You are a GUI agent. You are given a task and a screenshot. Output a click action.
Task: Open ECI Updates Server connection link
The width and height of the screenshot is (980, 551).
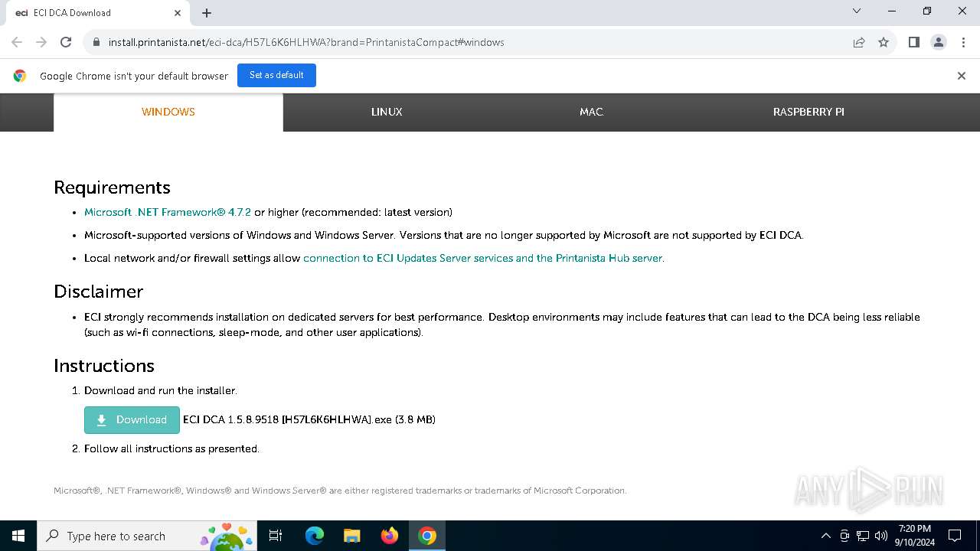tap(483, 258)
